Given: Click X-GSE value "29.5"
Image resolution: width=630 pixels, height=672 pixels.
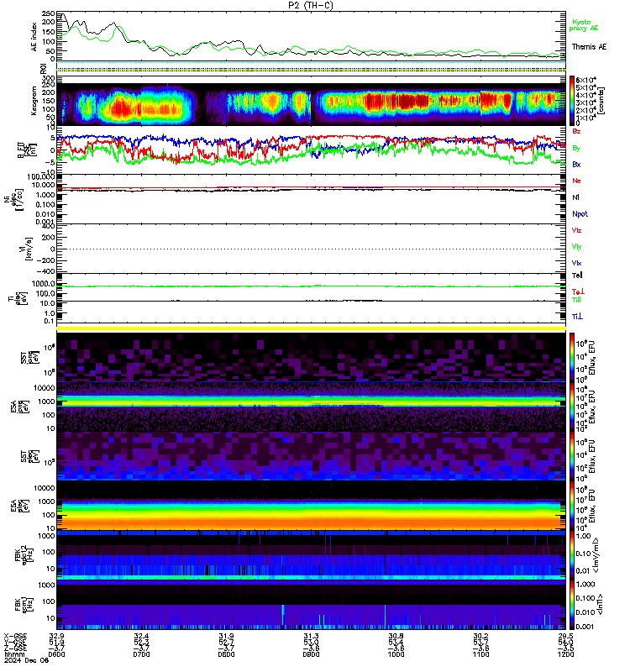Looking at the screenshot, I should 565,636.
